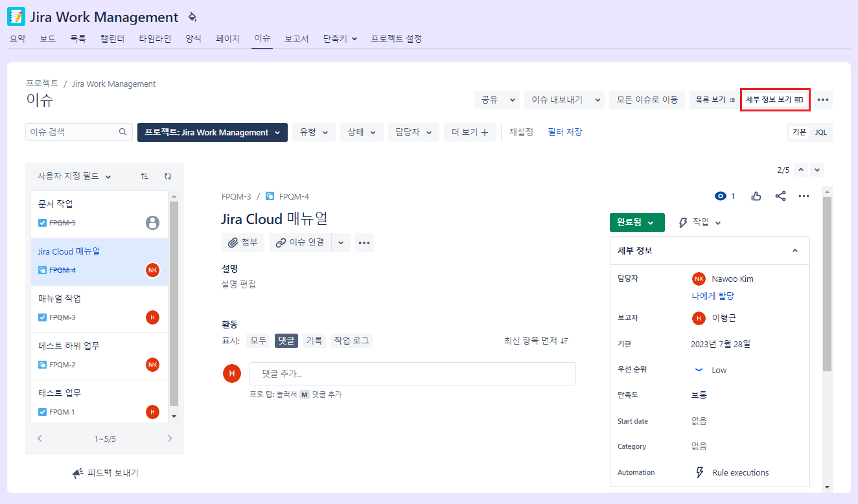This screenshot has height=504, width=858.
Task: Collapse the 세부 정보 panel
Action: click(x=795, y=251)
